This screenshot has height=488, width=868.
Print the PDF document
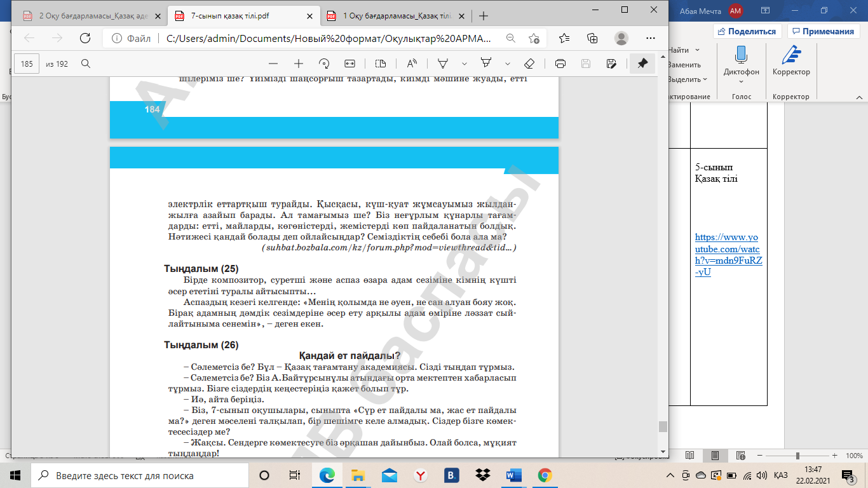(x=560, y=64)
